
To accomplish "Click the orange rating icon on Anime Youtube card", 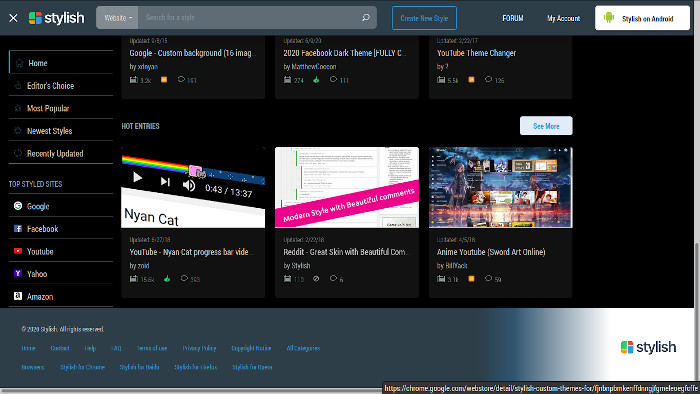I will coord(471,278).
